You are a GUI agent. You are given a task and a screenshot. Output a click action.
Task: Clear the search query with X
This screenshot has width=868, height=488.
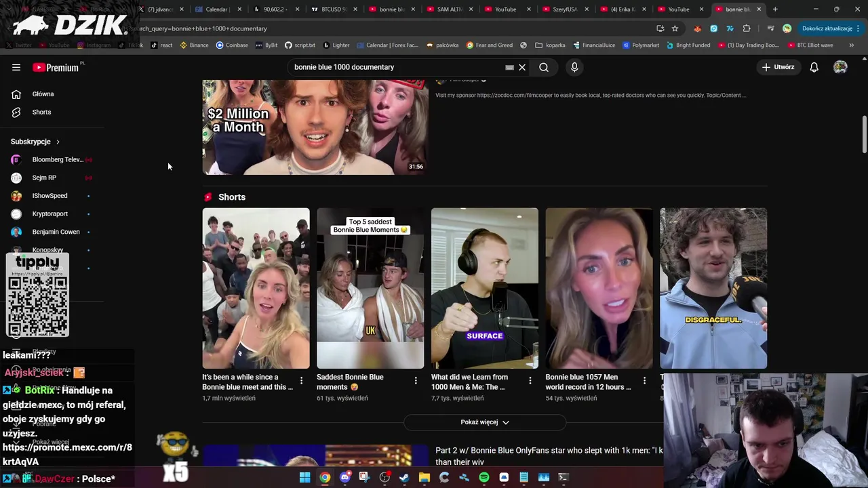pyautogui.click(x=522, y=67)
